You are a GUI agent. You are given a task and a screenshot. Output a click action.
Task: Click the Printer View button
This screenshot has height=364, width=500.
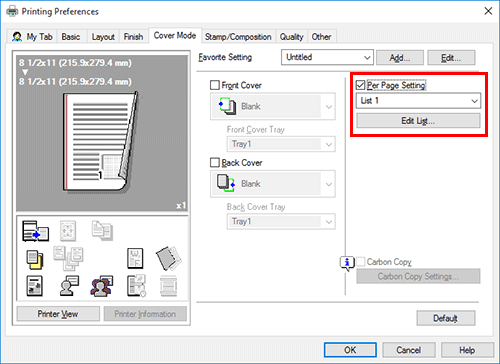coord(58,314)
